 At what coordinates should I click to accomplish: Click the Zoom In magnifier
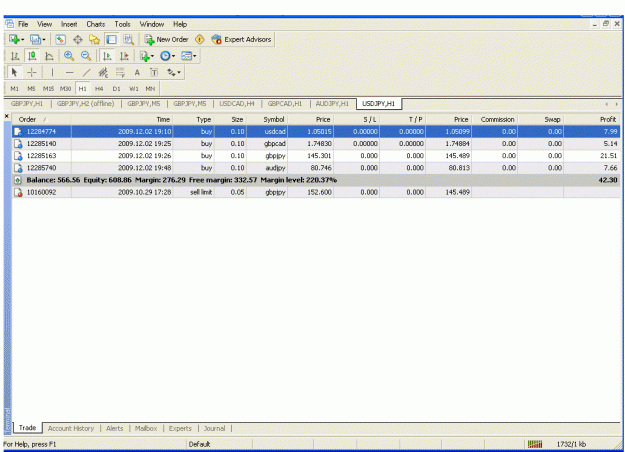(69, 56)
